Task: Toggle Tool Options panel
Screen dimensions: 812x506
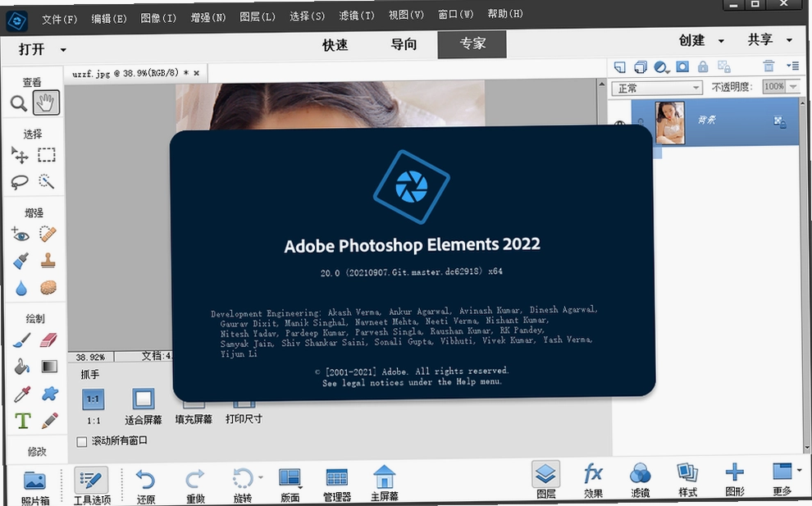Action: pos(92,485)
